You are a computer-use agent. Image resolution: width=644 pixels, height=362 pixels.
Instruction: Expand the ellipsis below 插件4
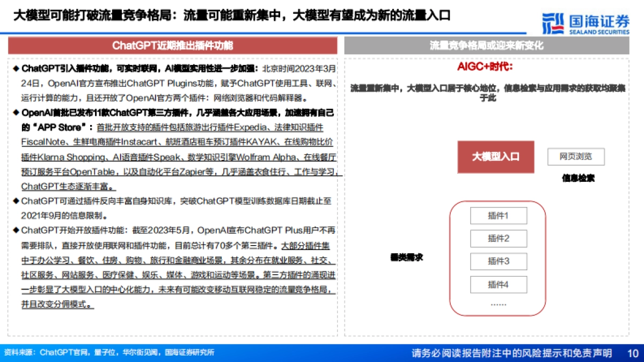[x=499, y=304]
